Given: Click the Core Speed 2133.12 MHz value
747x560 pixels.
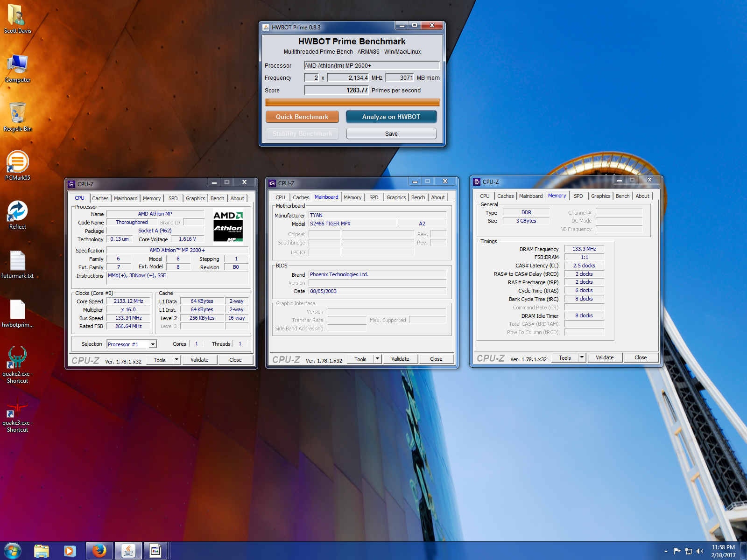Looking at the screenshot, I should click(128, 301).
